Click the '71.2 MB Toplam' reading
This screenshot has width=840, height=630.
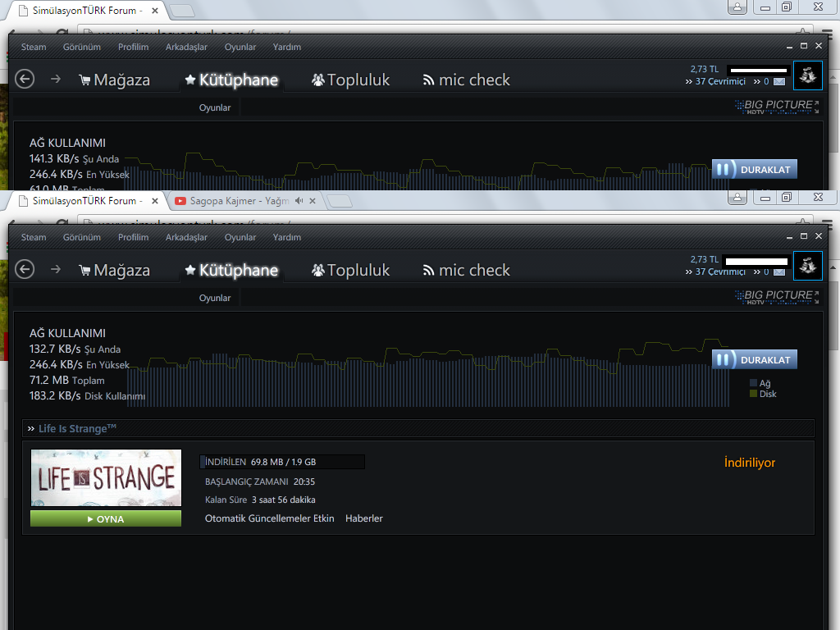(67, 381)
